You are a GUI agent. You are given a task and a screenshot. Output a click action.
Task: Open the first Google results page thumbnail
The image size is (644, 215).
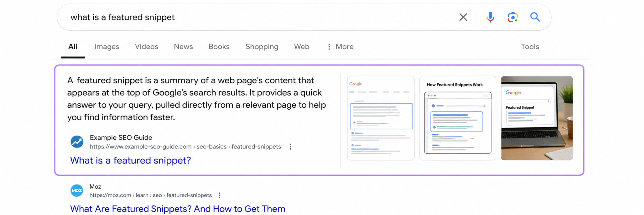click(x=381, y=118)
